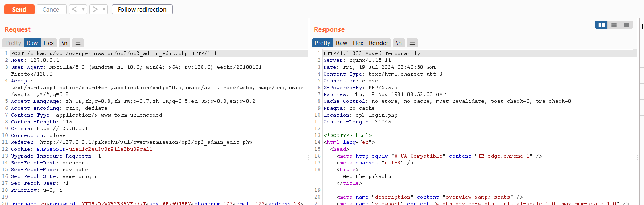Image resolution: width=644 pixels, height=205 pixels.
Task: Click the Accept-Language request header
Action: [133, 101]
